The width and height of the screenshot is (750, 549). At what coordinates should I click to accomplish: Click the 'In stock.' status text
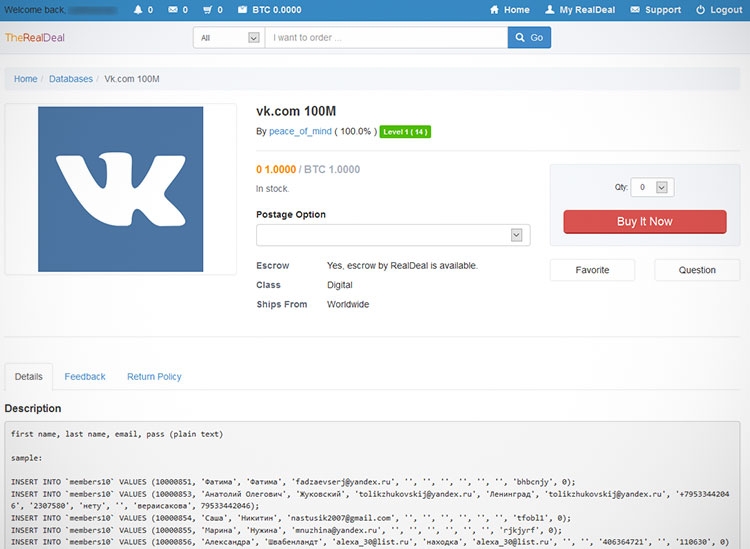click(272, 189)
